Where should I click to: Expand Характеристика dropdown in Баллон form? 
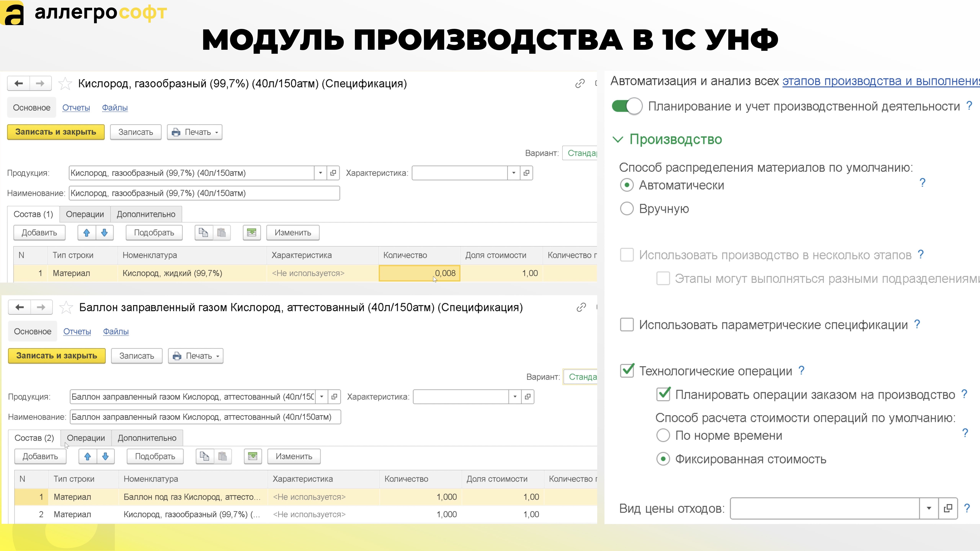click(515, 397)
